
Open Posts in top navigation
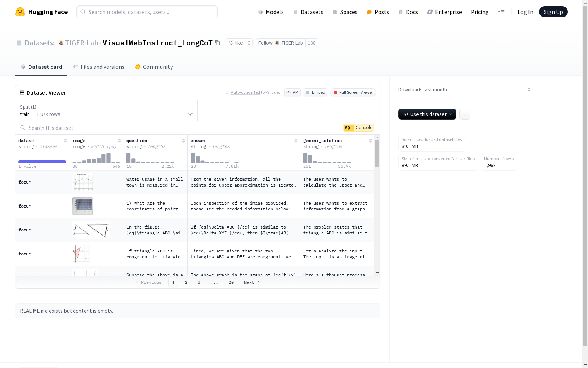pos(378,12)
